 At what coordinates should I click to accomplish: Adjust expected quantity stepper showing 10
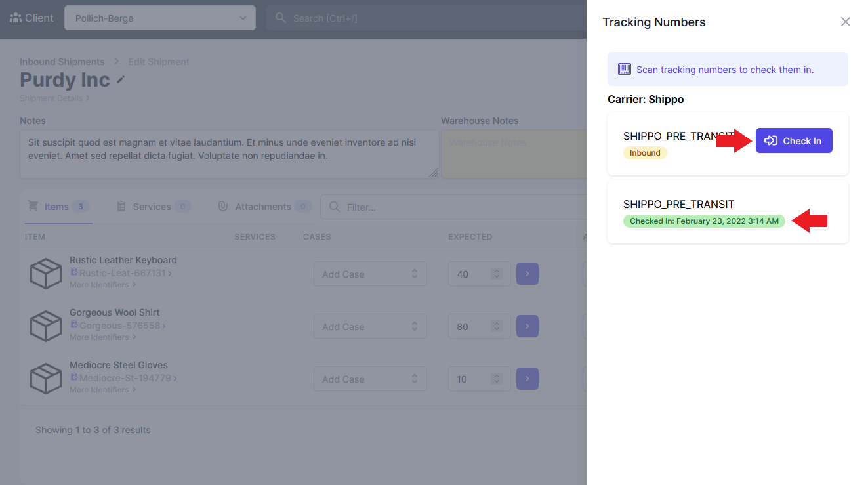pos(497,379)
